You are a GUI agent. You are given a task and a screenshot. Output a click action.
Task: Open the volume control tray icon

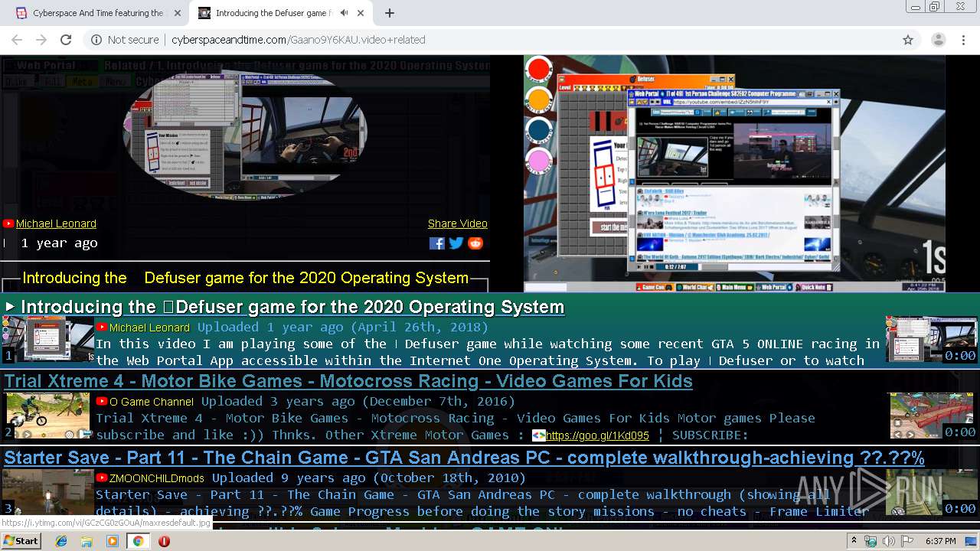click(889, 541)
